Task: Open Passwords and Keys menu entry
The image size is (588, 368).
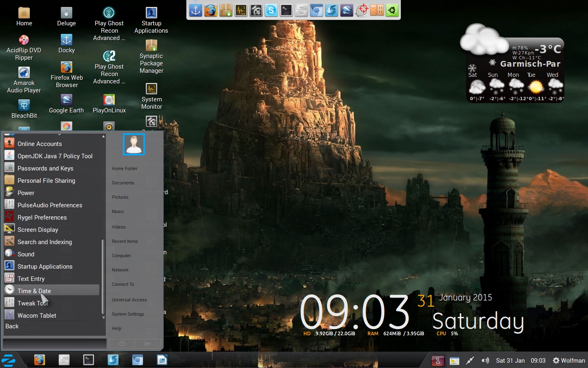Action: tap(51, 168)
